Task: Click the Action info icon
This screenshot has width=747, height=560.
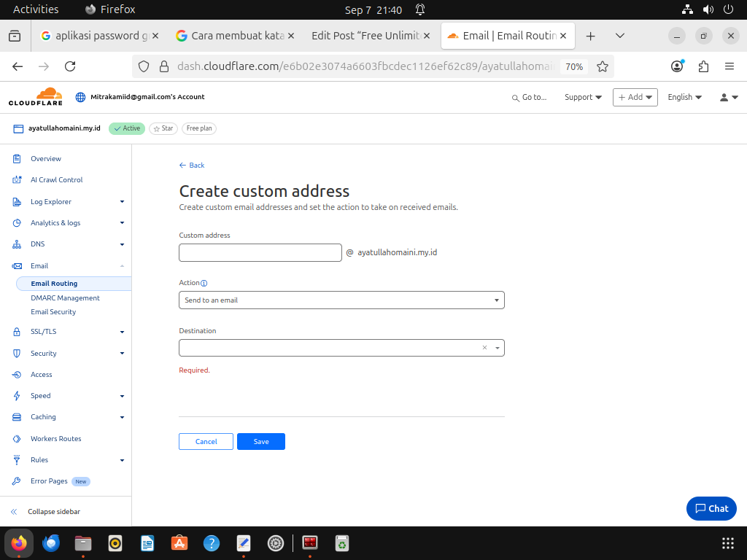Action: point(204,284)
